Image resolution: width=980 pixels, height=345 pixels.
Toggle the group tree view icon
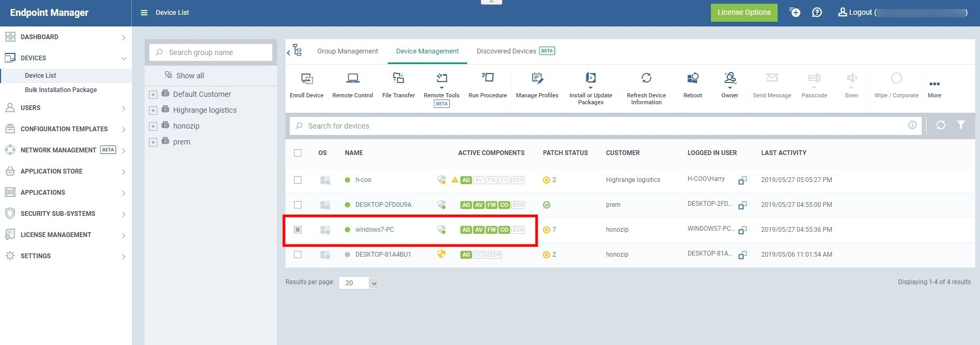coord(297,50)
